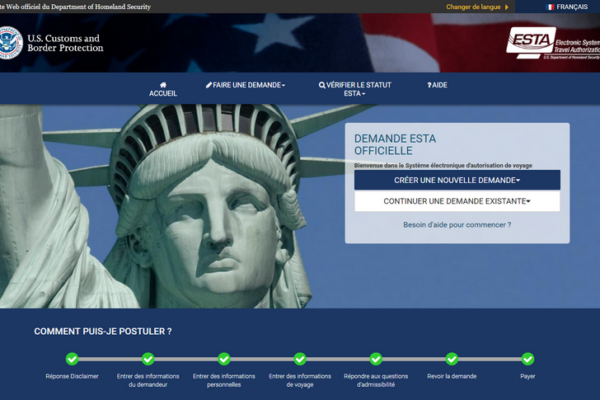Click the Bienvenue dans le Système électronique text
This screenshot has width=600, height=400.
pos(443,165)
